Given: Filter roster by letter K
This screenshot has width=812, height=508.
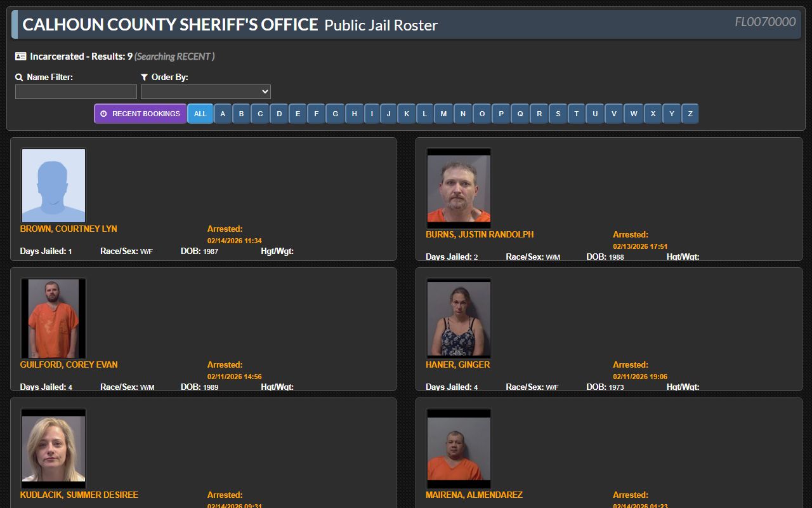Looking at the screenshot, I should [407, 114].
